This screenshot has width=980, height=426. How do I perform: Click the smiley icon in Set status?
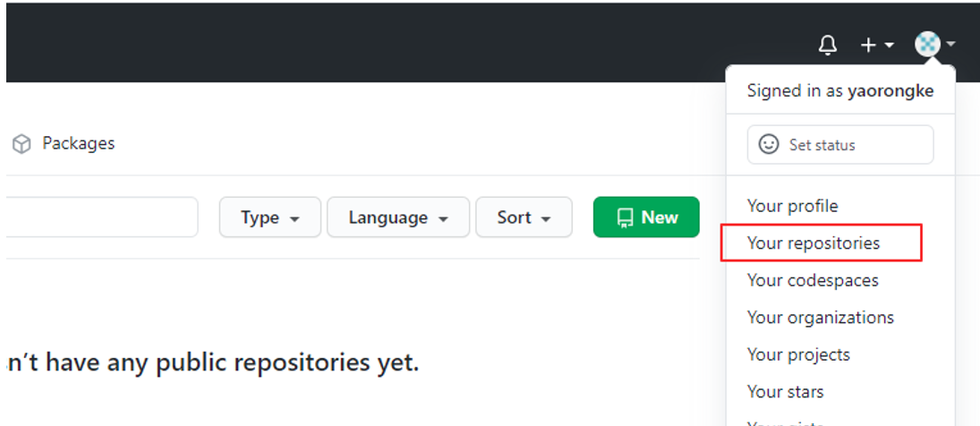[x=768, y=144]
